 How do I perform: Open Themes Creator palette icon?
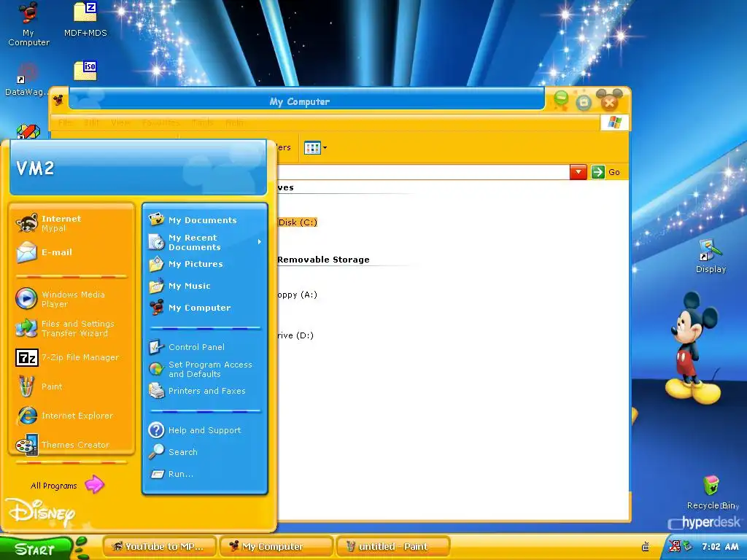(26, 445)
